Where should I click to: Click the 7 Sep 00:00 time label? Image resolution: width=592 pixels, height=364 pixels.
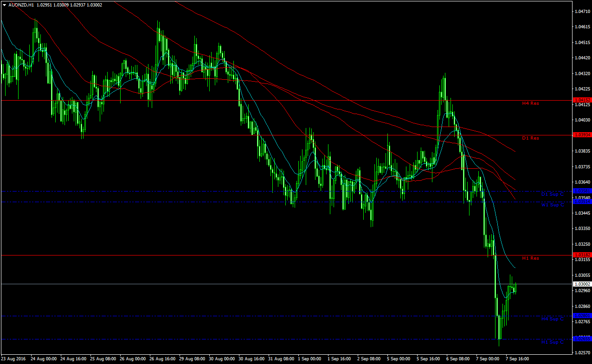tap(488, 359)
